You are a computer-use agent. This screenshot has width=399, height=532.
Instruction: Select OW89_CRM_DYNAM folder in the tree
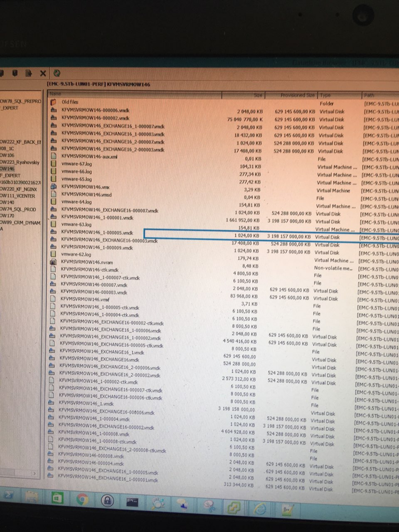pos(20,223)
